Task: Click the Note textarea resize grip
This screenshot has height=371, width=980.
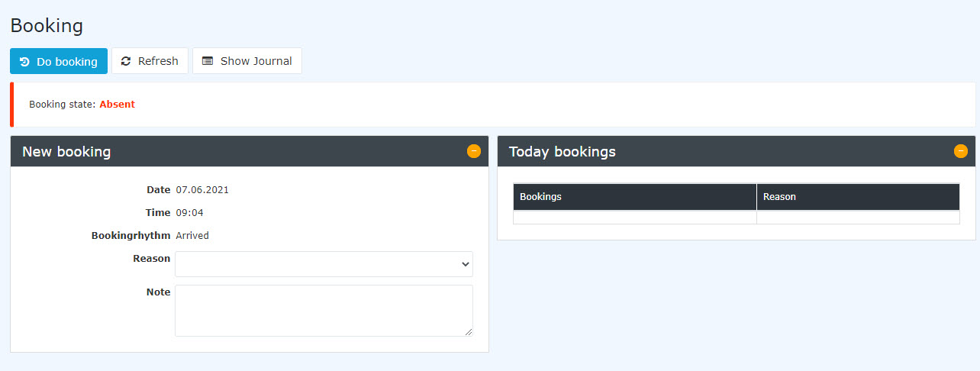Action: [x=469, y=332]
